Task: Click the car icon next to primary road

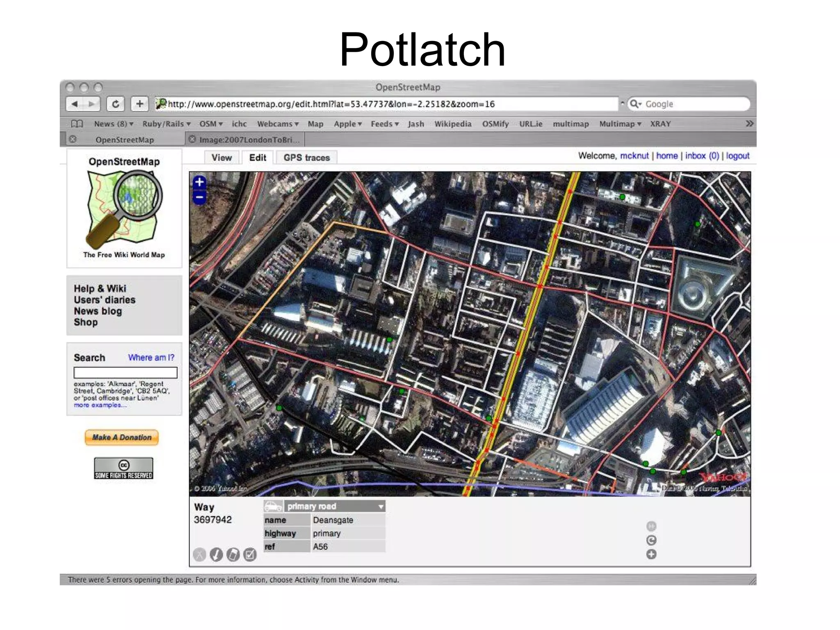Action: 273,506
